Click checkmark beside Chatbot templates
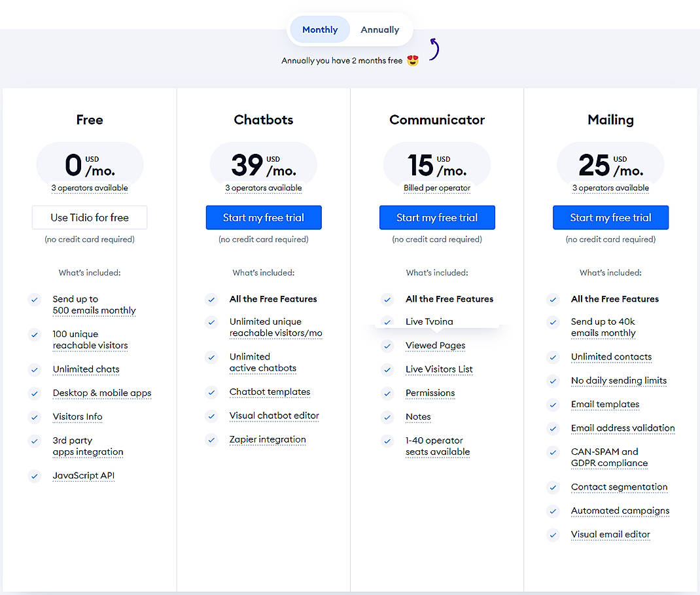 [x=211, y=393]
